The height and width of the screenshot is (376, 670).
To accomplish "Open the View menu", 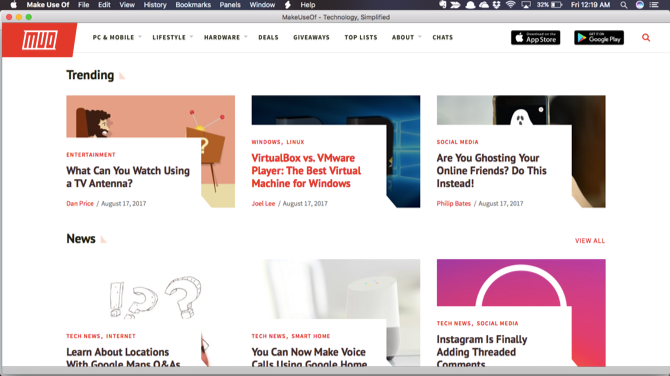I will 127,5.
